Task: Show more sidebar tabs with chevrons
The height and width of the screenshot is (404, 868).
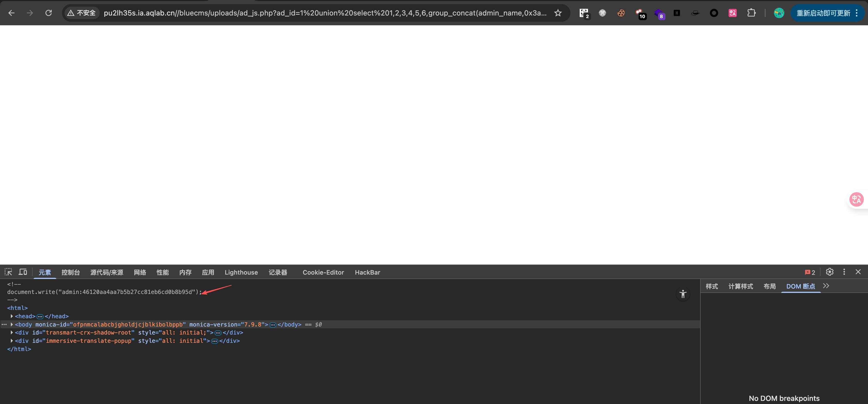Action: 826,286
